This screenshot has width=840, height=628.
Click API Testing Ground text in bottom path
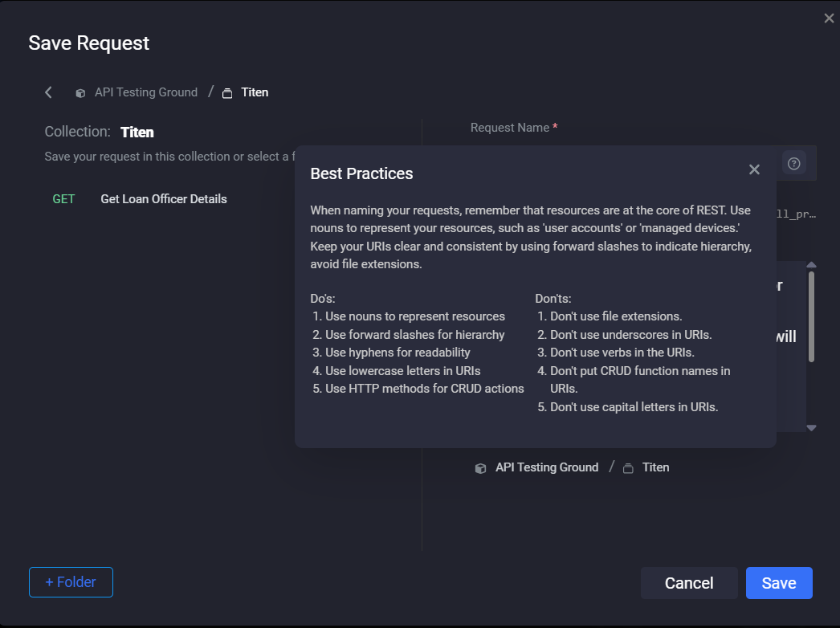tap(547, 467)
